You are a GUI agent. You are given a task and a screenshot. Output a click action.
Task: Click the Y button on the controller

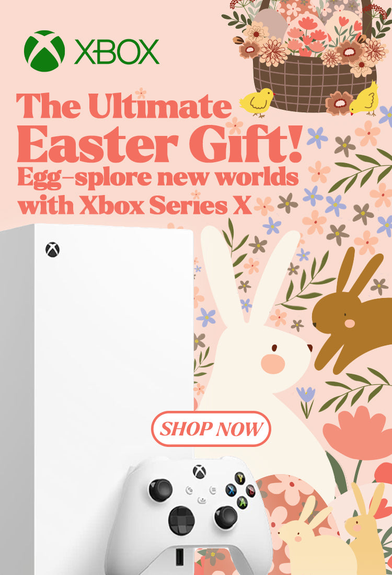(240, 478)
